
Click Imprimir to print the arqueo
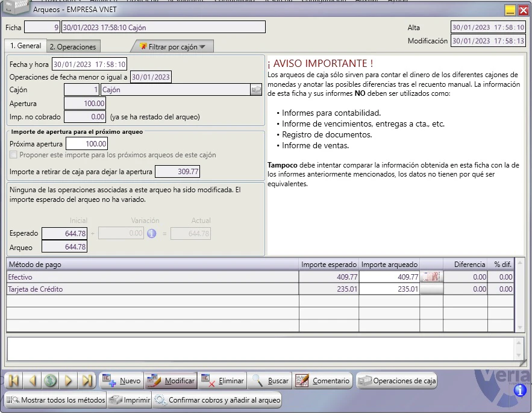point(130,400)
